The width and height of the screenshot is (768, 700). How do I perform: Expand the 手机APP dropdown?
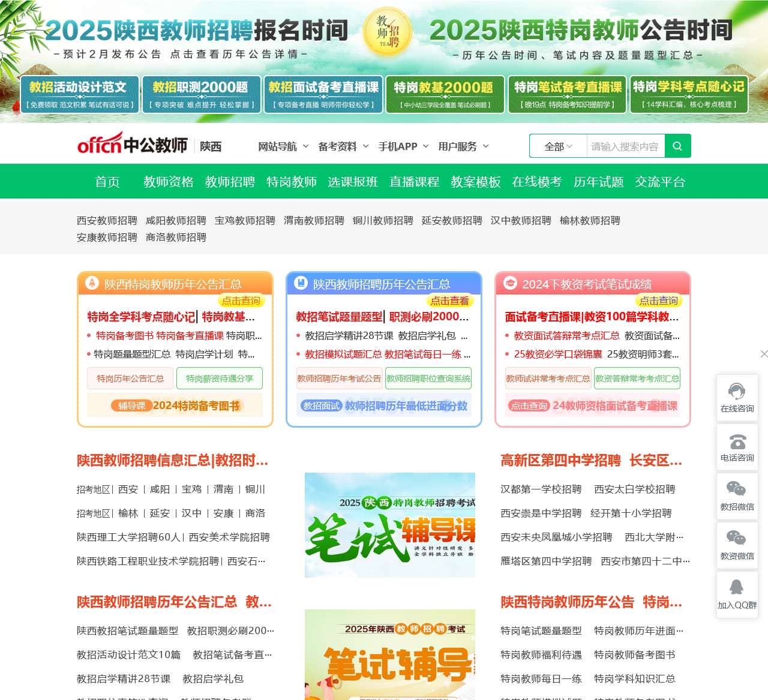coord(404,146)
